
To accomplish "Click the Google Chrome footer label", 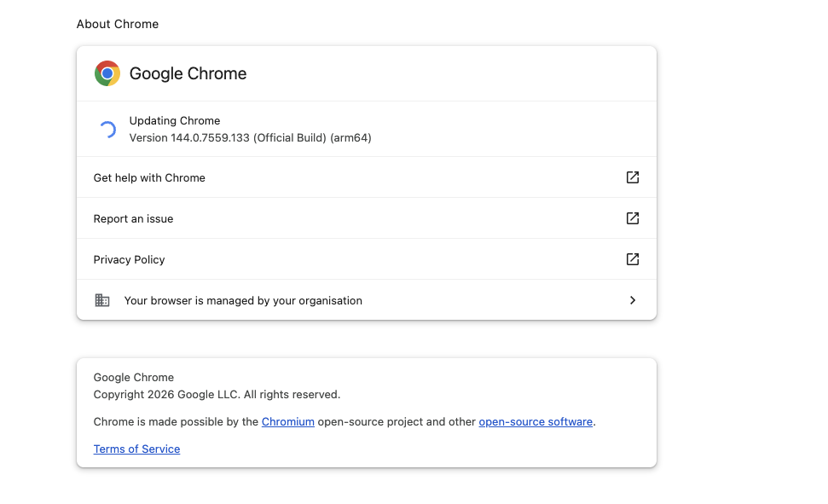I will pos(134,378).
